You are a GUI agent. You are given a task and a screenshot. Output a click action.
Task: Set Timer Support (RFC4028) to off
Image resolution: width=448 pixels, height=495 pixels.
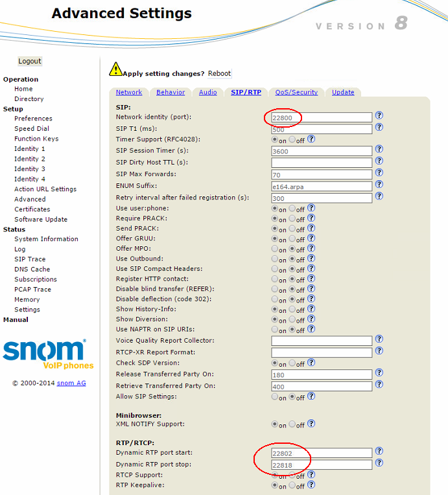point(292,140)
